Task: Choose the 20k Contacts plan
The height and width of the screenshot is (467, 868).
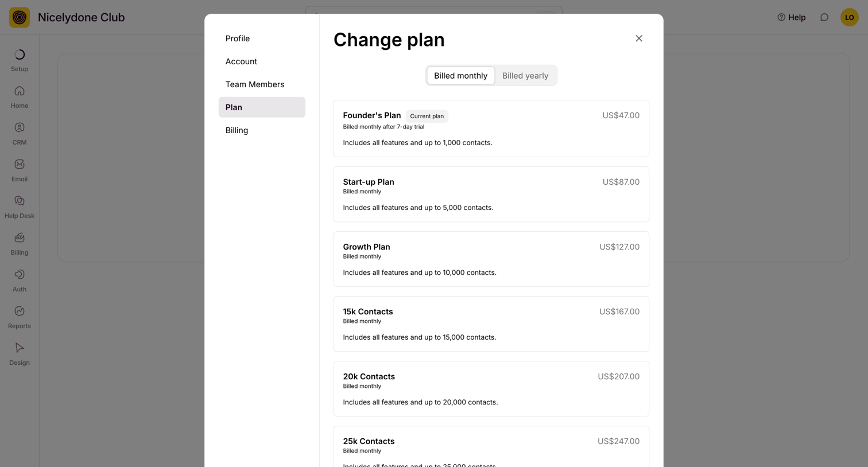Action: tap(491, 389)
